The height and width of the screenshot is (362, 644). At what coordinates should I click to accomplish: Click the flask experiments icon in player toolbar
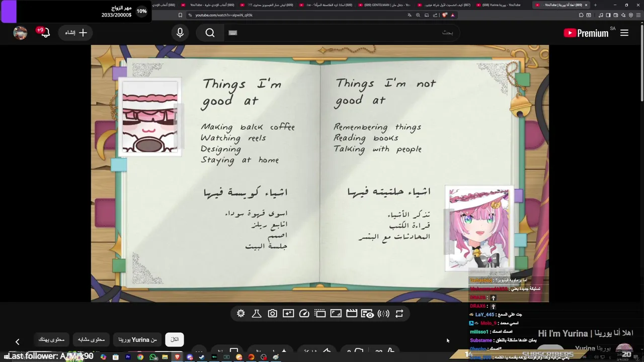[x=257, y=314]
